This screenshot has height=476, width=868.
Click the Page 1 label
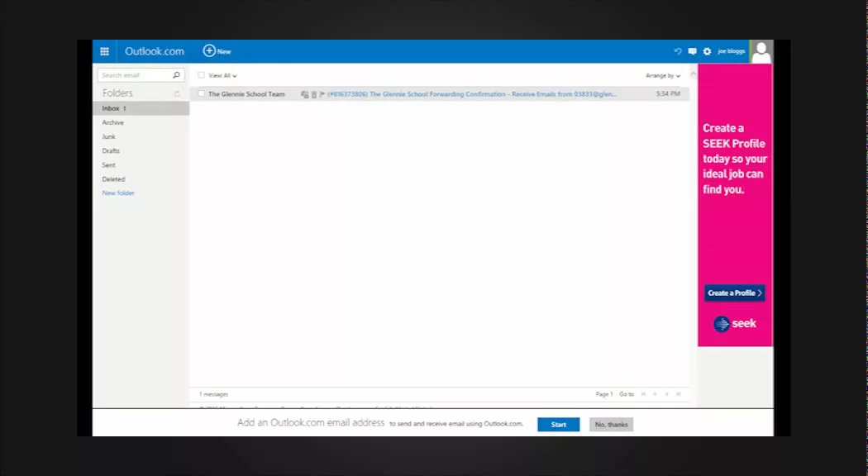point(604,394)
